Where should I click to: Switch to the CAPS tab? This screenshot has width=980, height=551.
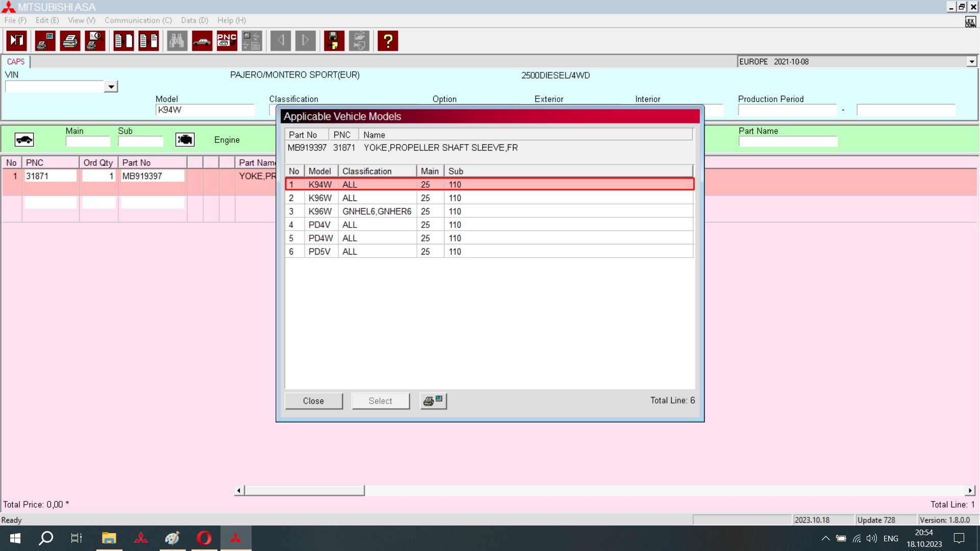[x=16, y=62]
